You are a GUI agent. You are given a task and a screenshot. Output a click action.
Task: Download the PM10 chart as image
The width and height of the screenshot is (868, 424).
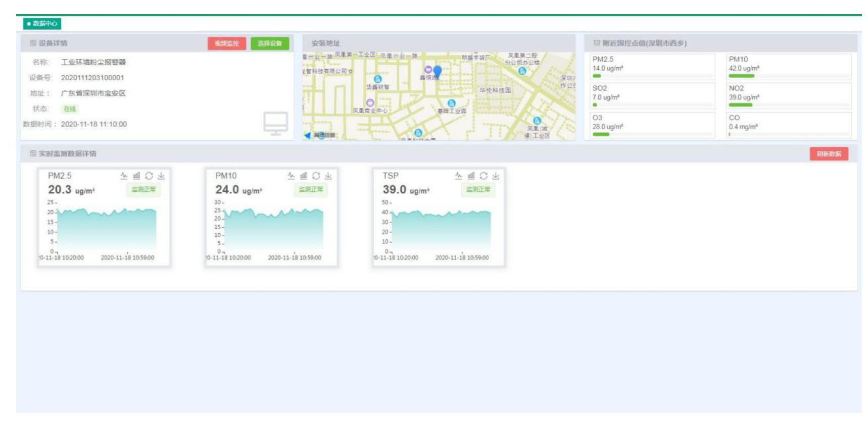[328, 176]
